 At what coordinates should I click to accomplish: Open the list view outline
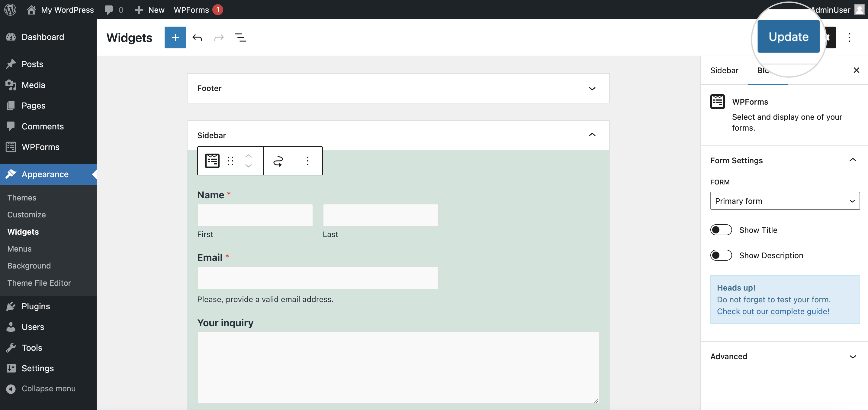[x=241, y=37]
